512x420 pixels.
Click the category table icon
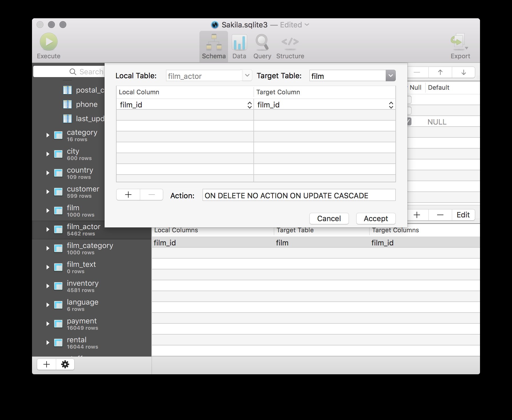click(58, 135)
